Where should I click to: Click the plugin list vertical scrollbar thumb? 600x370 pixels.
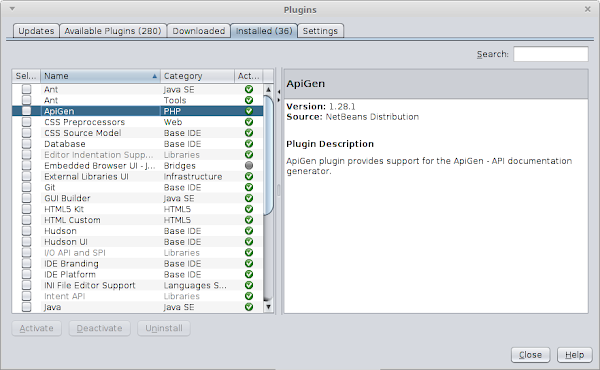tap(268, 155)
